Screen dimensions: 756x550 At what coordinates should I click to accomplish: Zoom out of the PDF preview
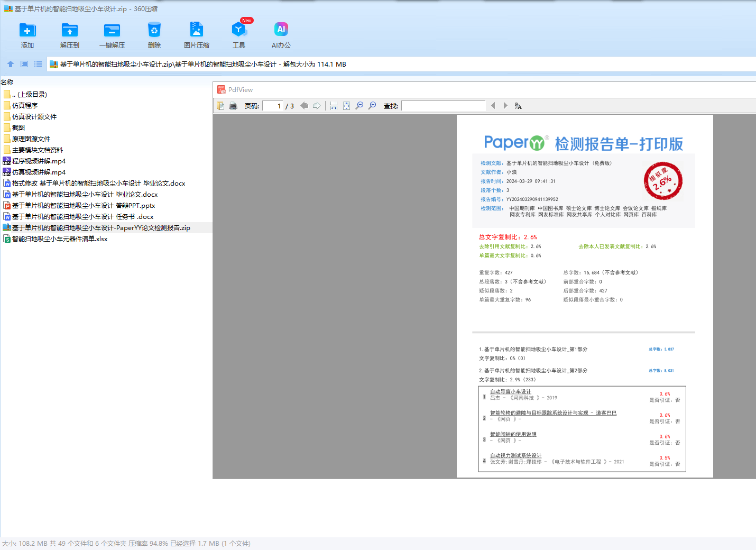click(x=359, y=106)
